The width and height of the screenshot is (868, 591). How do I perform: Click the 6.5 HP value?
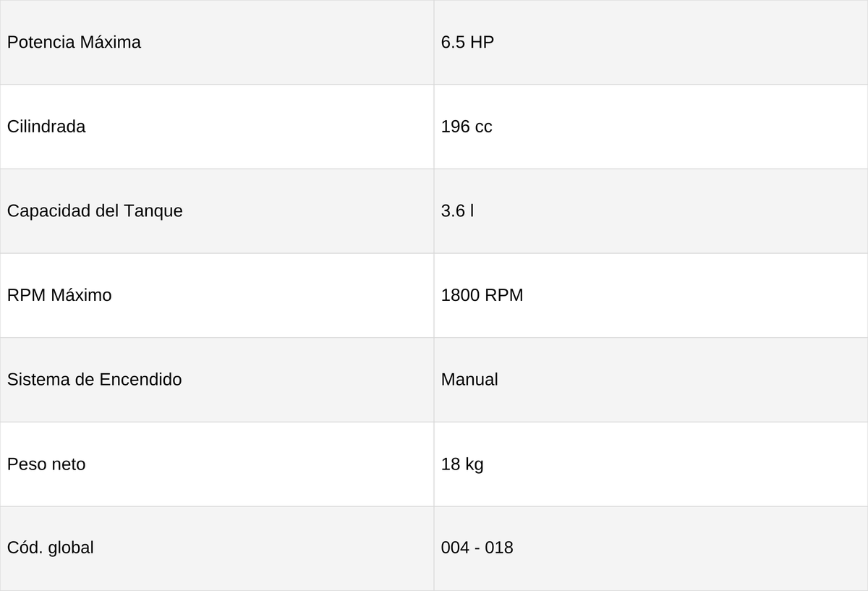[467, 42]
